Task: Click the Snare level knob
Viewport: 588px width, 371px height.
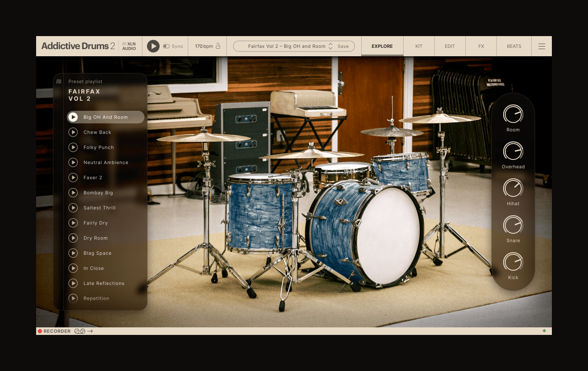Action: click(513, 225)
